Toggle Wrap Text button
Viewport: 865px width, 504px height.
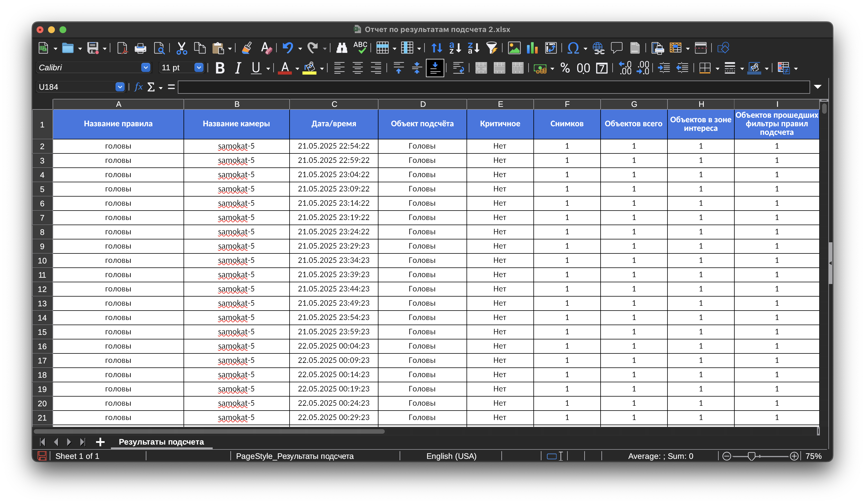(x=458, y=68)
